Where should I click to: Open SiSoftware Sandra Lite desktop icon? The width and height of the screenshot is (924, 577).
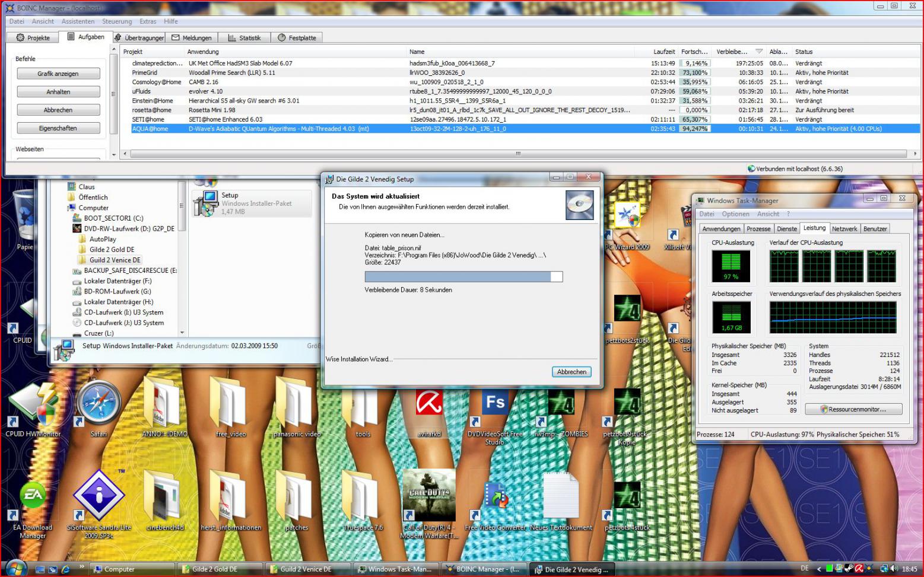pyautogui.click(x=99, y=504)
